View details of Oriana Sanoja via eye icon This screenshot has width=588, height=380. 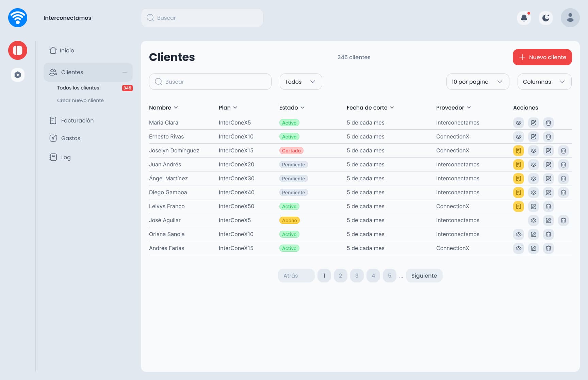click(519, 234)
